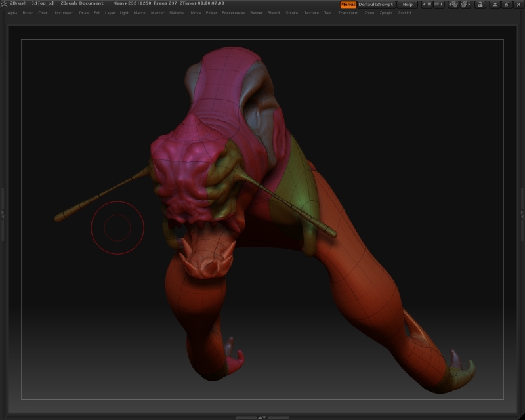The width and height of the screenshot is (525, 420).
Task: Close the ZBrush window
Action: [x=518, y=5]
